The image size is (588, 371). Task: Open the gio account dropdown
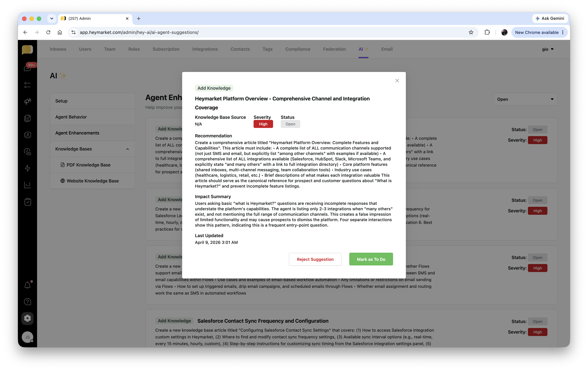pyautogui.click(x=548, y=49)
